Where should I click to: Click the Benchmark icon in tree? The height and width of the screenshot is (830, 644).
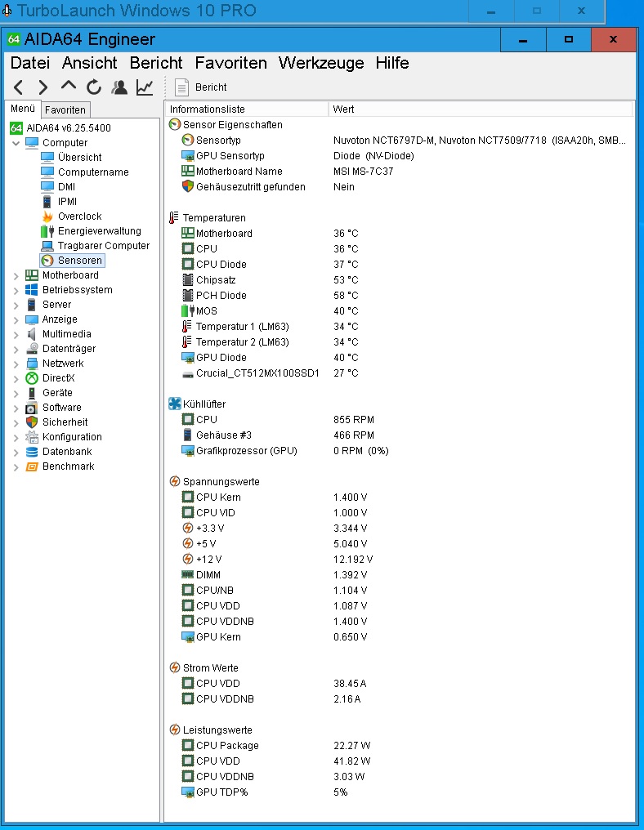(32, 467)
